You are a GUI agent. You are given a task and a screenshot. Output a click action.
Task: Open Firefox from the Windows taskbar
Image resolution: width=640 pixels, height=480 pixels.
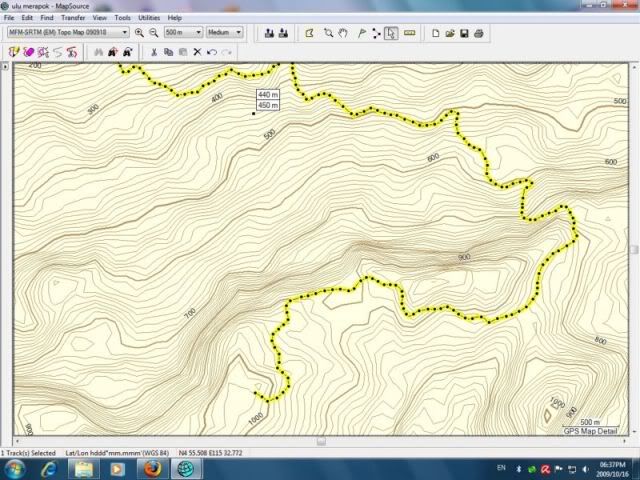150,468
